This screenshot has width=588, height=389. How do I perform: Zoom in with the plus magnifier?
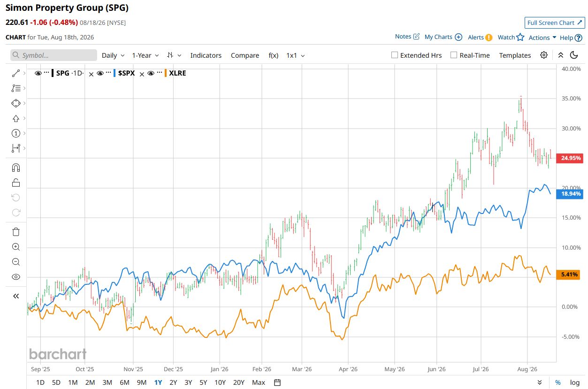coord(16,247)
